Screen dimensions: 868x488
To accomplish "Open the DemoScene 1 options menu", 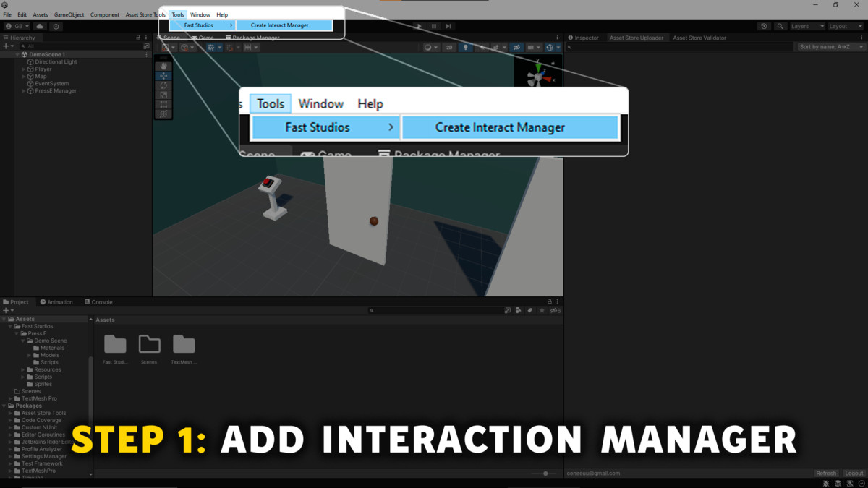I will click(146, 55).
